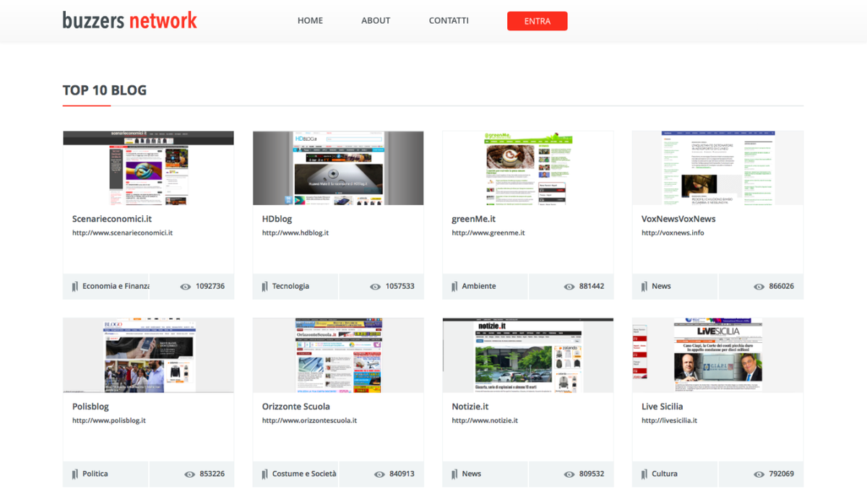Follow the http://www.polisblog.it URL
This screenshot has height=504, width=867.
pyautogui.click(x=109, y=420)
